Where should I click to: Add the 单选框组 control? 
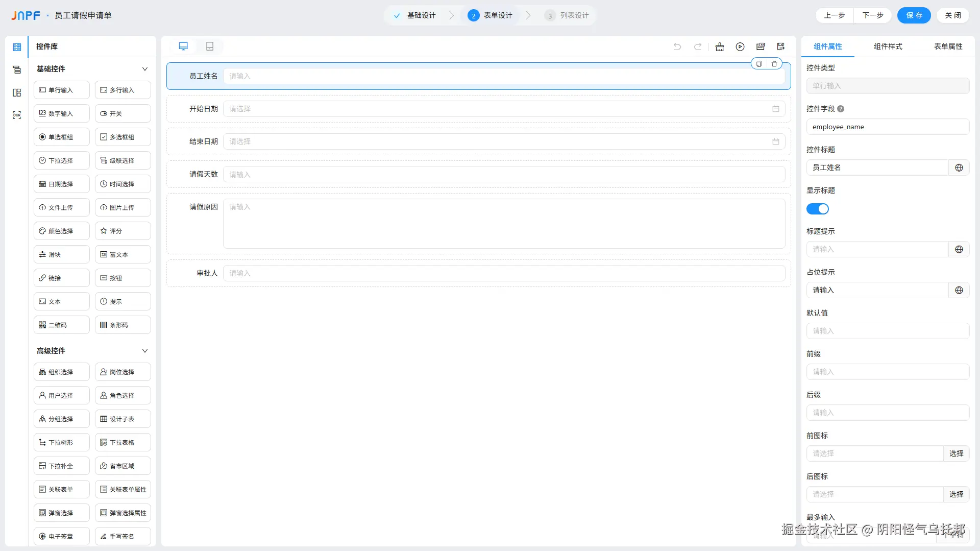pos(62,137)
